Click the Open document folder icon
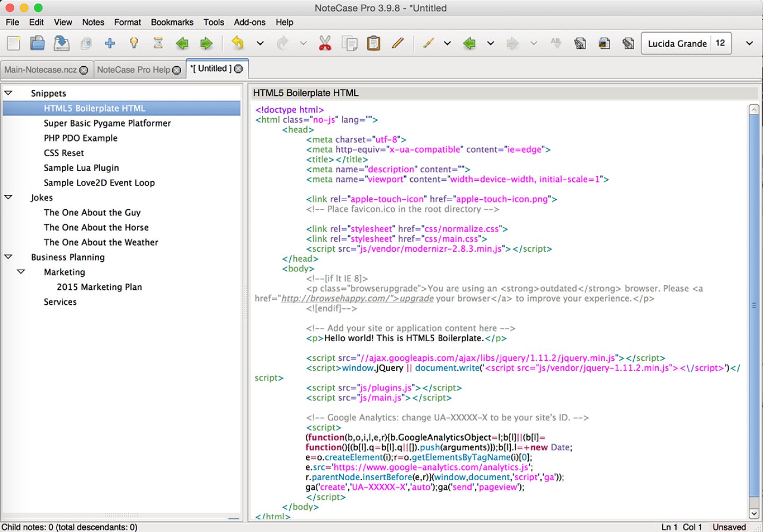Image resolution: width=763 pixels, height=532 pixels. tap(37, 43)
